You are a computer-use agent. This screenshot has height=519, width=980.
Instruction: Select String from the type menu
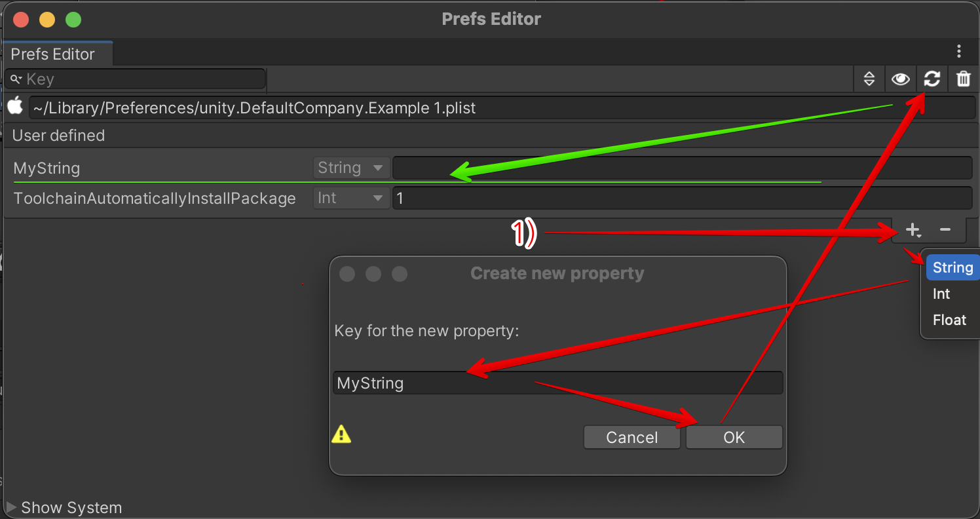952,267
